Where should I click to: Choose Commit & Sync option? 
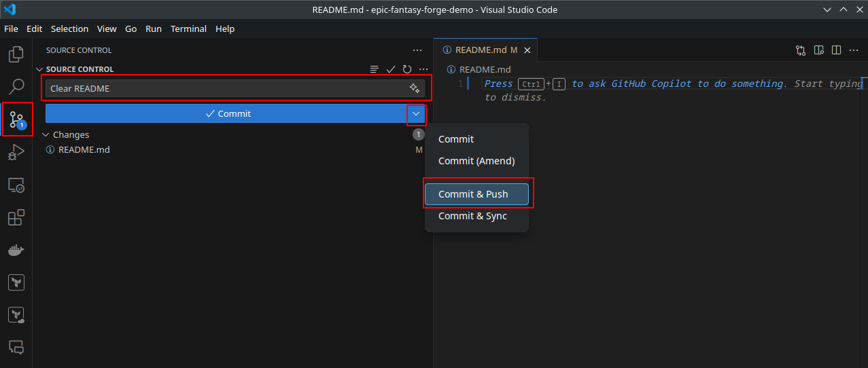tap(476, 216)
